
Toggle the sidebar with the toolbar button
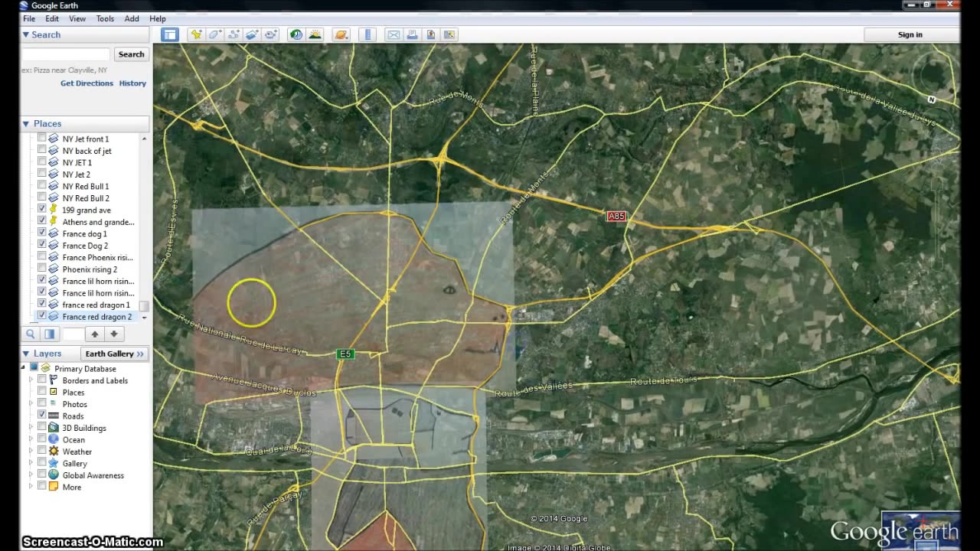coord(169,34)
